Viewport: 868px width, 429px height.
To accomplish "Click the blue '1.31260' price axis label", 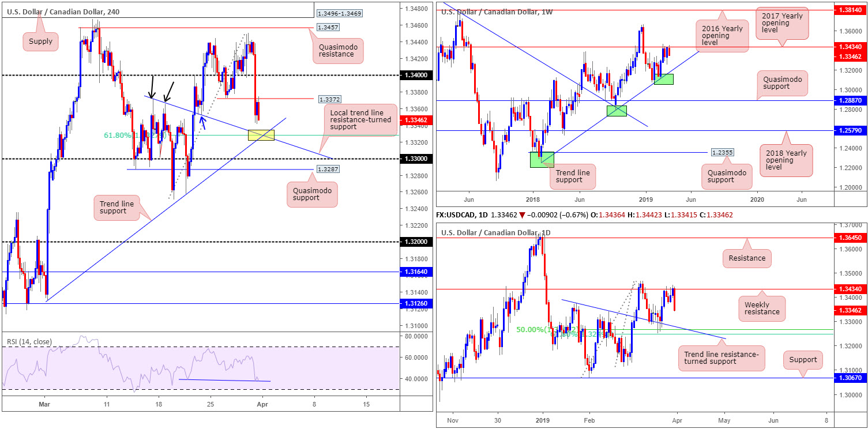I will pos(415,303).
